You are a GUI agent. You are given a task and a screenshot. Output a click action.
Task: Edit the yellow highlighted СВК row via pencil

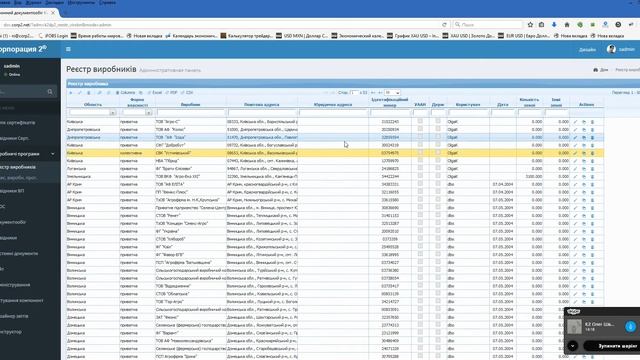click(576, 153)
